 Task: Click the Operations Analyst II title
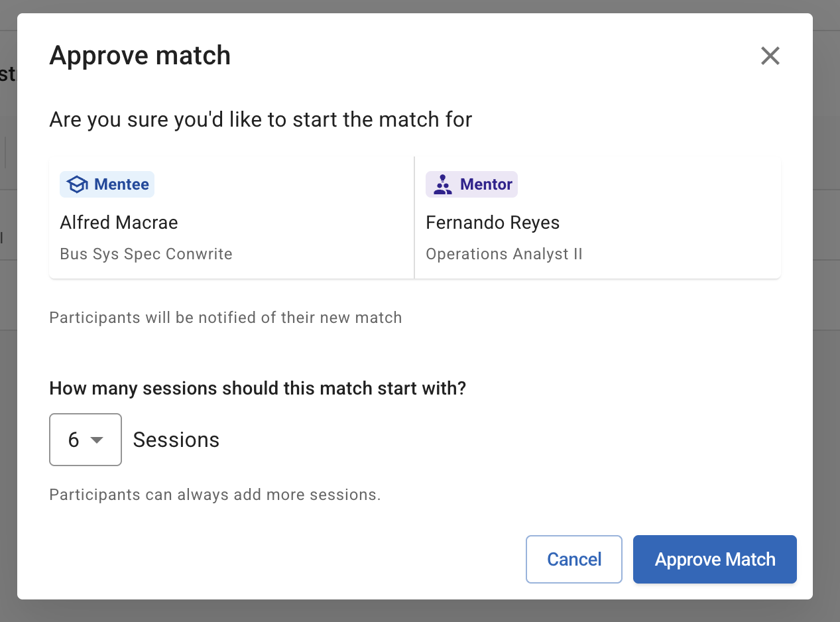pyautogui.click(x=504, y=254)
